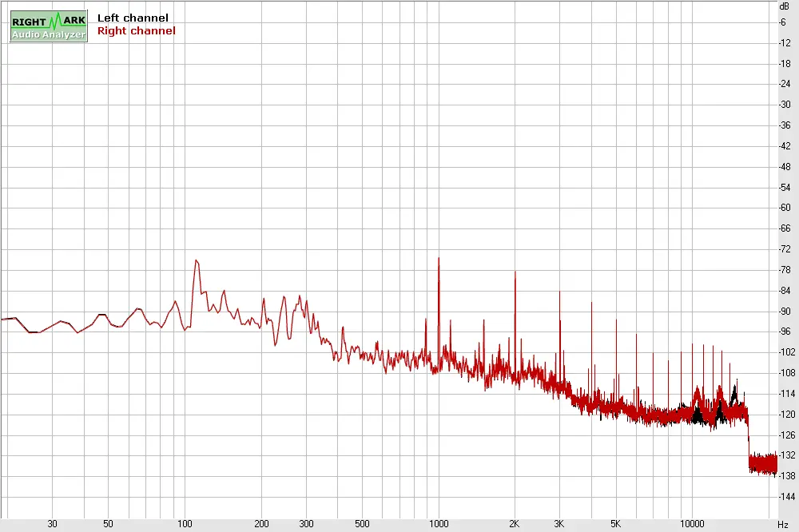The image size is (799, 532).
Task: Click the -78 dB axis value
Action: [x=785, y=269]
